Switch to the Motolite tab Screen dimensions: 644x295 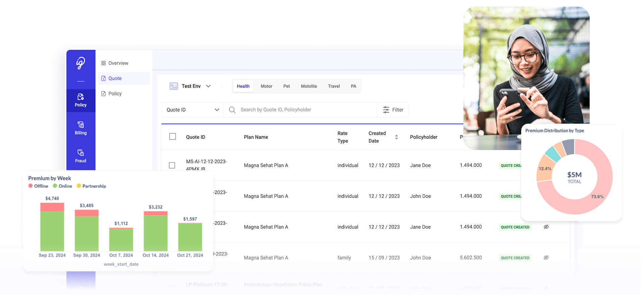pyautogui.click(x=309, y=86)
